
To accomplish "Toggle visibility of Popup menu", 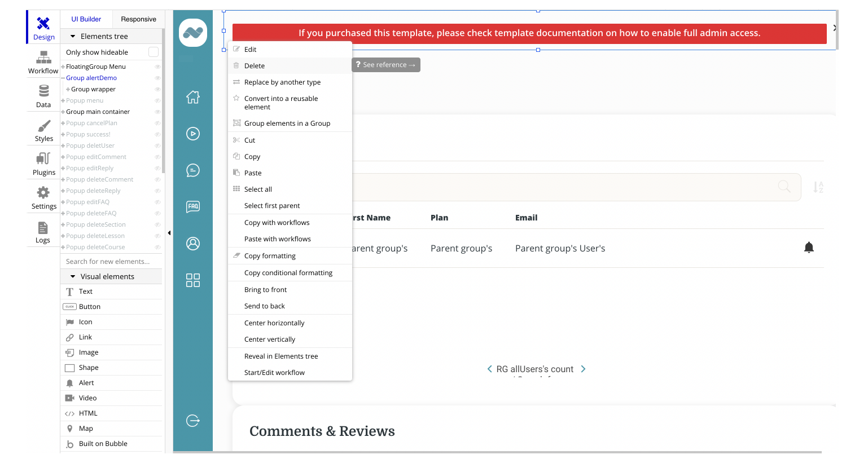I will tap(157, 100).
